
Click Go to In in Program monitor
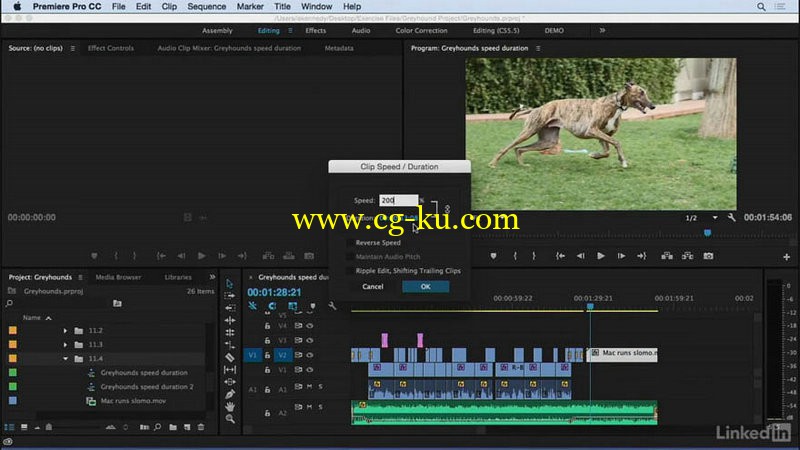pos(560,256)
